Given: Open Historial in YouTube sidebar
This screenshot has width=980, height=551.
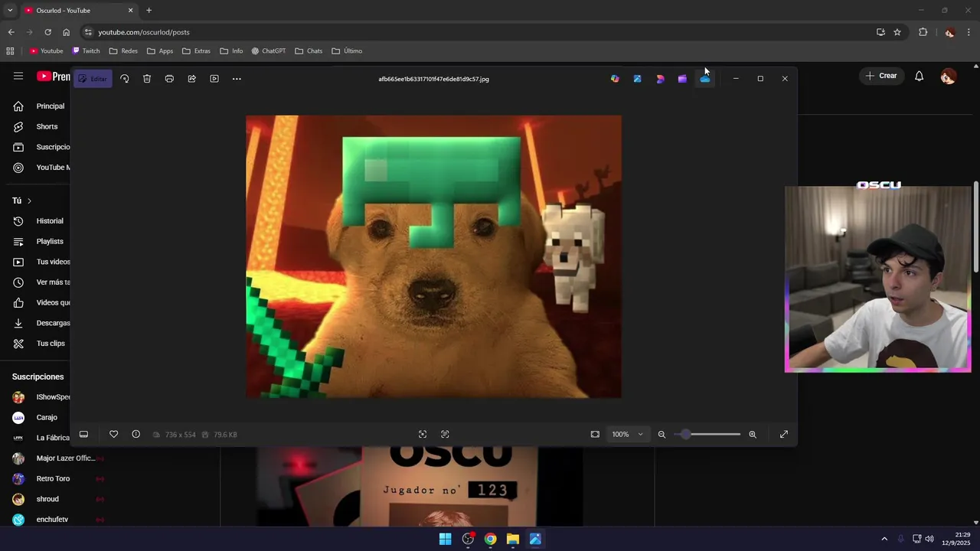Looking at the screenshot, I should (x=40, y=221).
